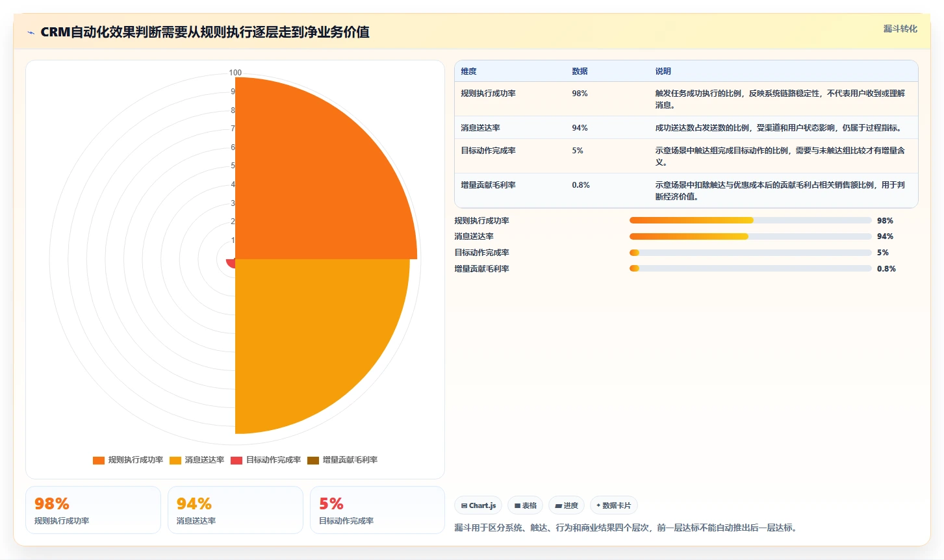Open the 5% 目标动作完成率 data card
944x560 pixels.
(x=377, y=510)
